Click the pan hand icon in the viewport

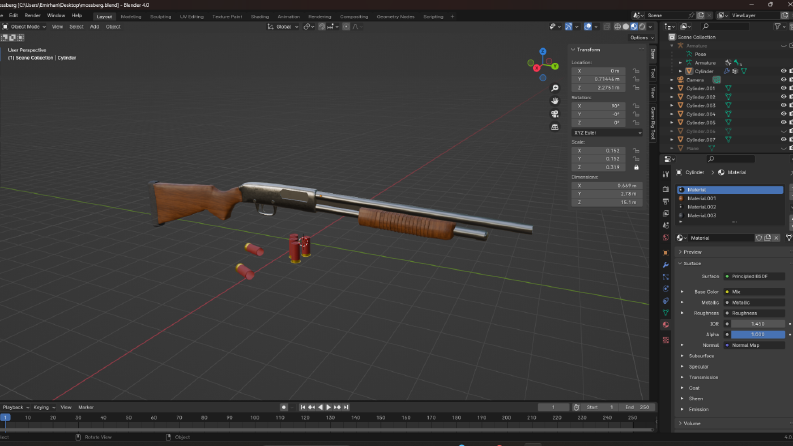pyautogui.click(x=555, y=101)
